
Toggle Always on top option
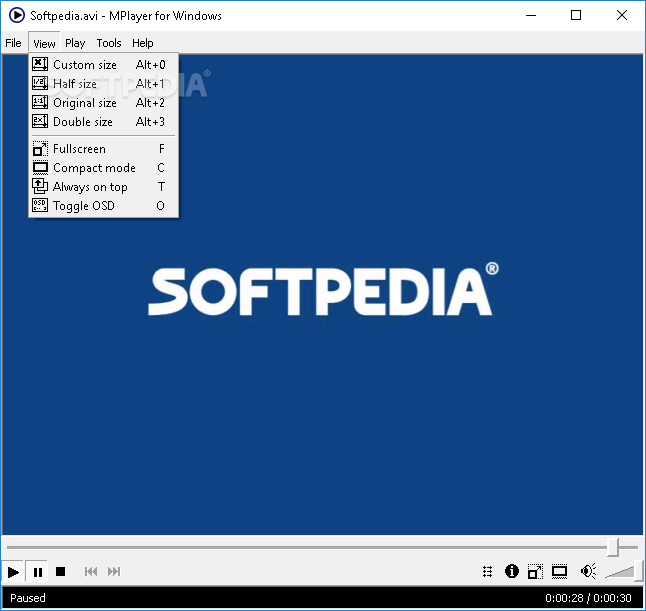point(103,187)
